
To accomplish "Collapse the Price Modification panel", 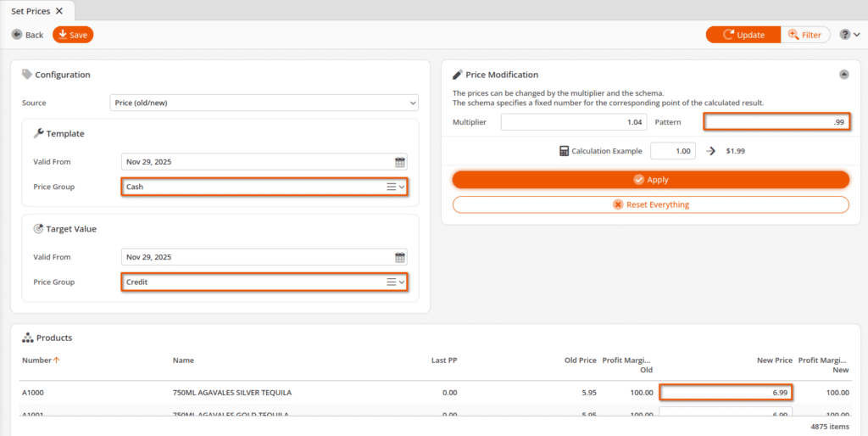I will pos(843,75).
